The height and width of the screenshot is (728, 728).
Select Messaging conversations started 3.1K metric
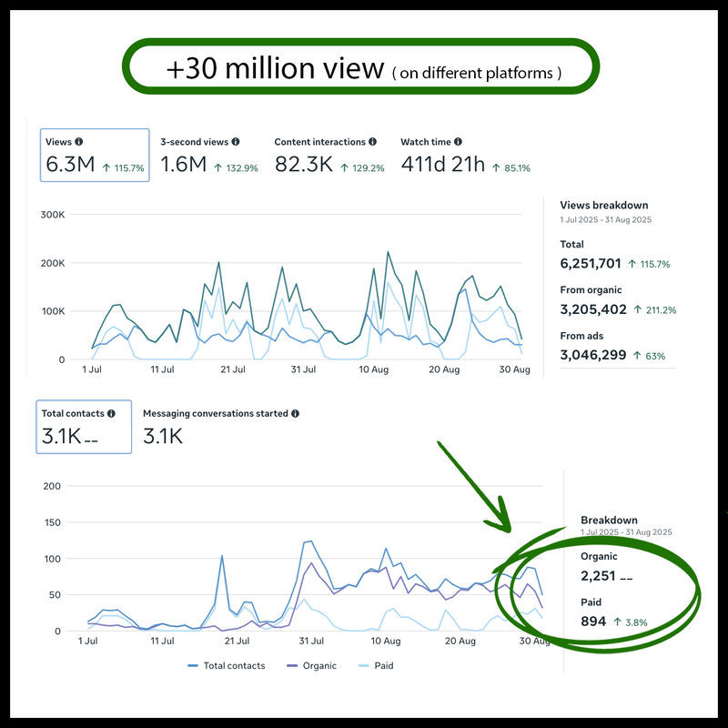[x=221, y=426]
